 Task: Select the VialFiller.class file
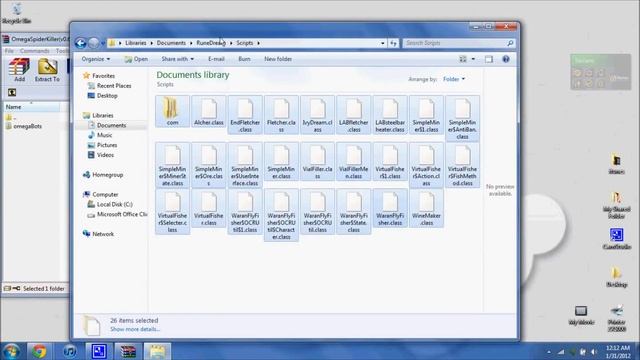pos(318,162)
